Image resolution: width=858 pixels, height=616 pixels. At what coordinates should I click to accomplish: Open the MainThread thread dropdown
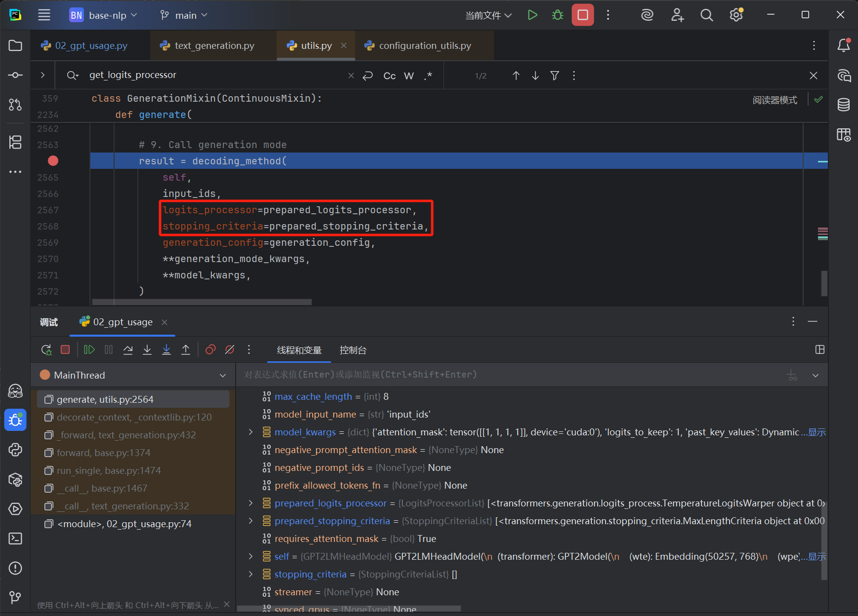click(223, 376)
